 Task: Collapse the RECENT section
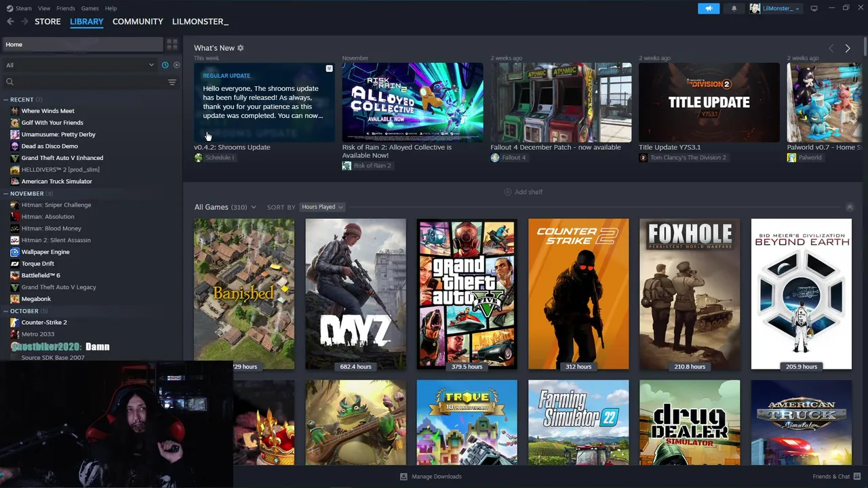7,100
